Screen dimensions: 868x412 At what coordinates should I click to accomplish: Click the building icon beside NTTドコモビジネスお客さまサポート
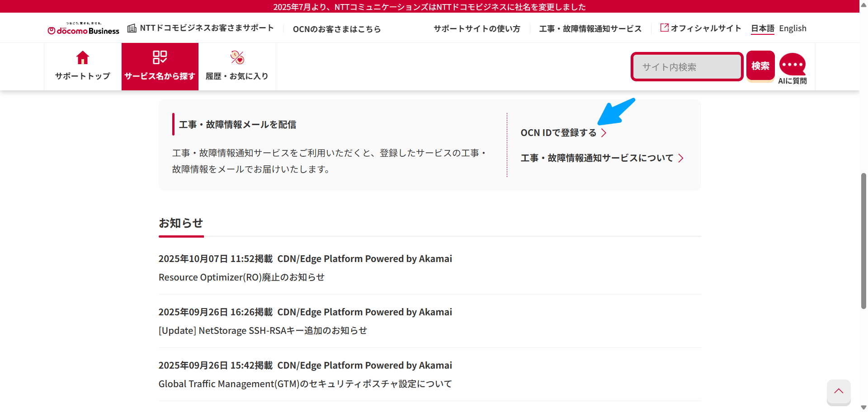click(x=132, y=28)
